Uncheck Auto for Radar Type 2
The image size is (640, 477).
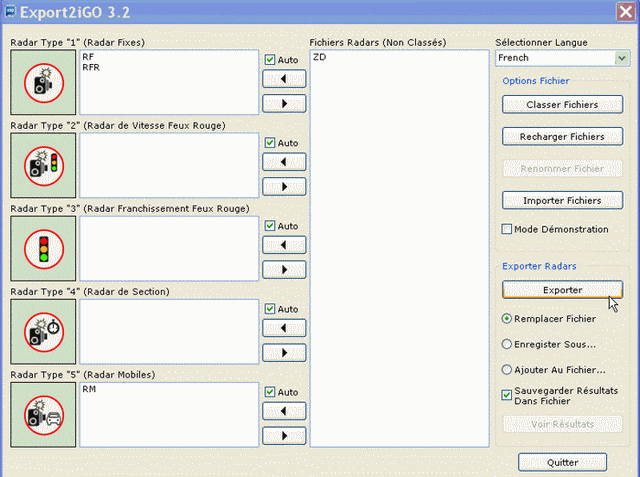tap(270, 143)
